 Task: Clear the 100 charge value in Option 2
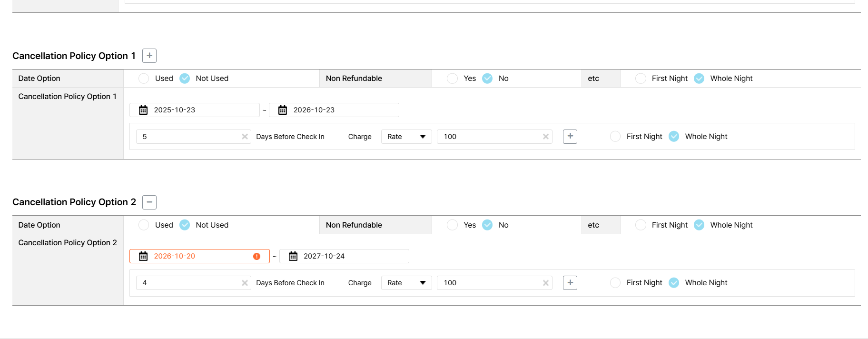[x=546, y=283]
